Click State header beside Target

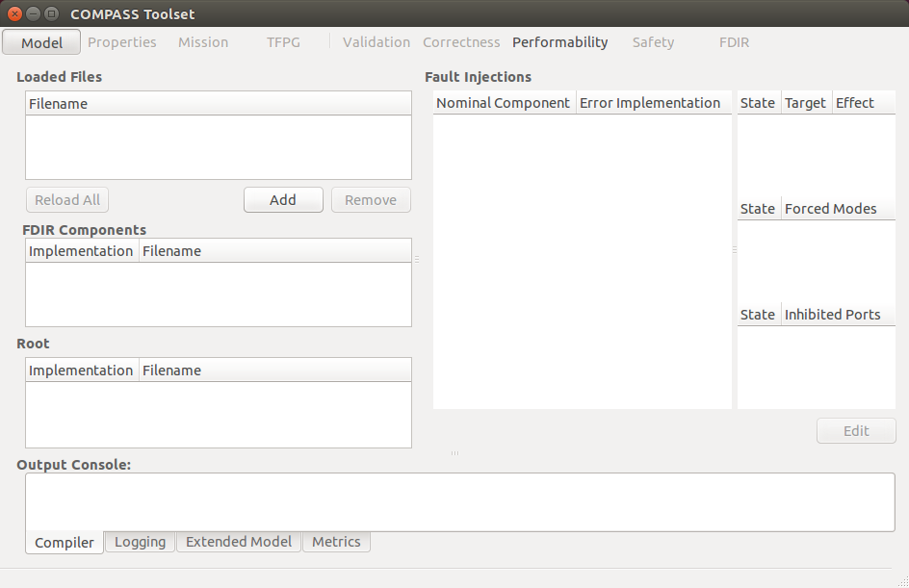point(759,103)
